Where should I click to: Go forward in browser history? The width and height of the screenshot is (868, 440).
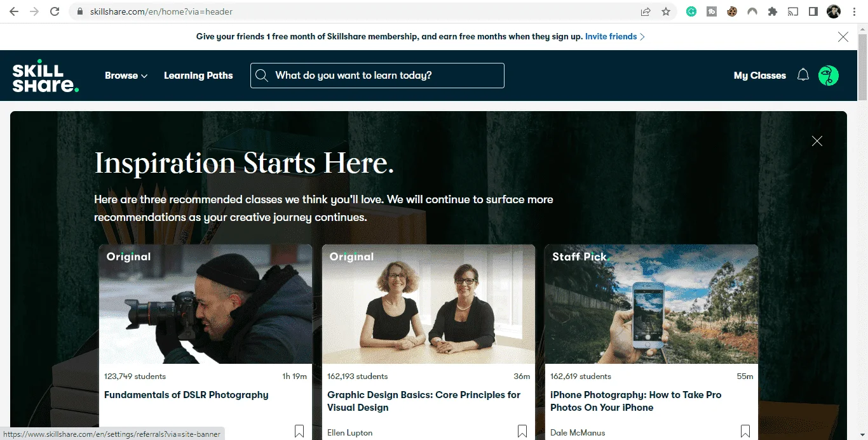34,11
